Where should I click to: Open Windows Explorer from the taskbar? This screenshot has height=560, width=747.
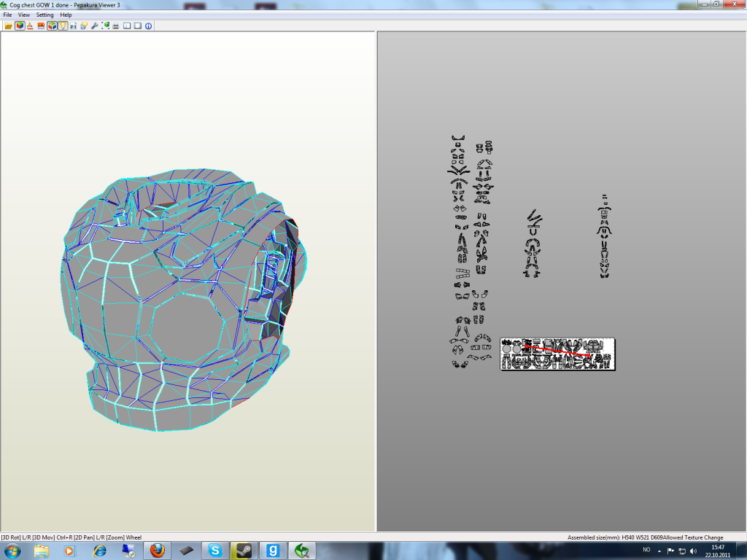[42, 551]
